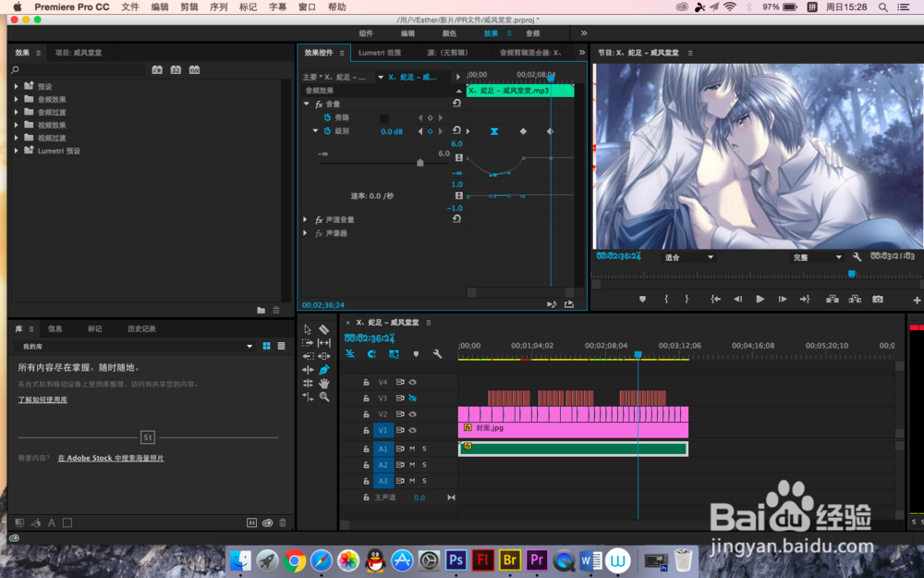Toggle V3 track eye visibility
Screen dimensions: 924x578
(412, 398)
